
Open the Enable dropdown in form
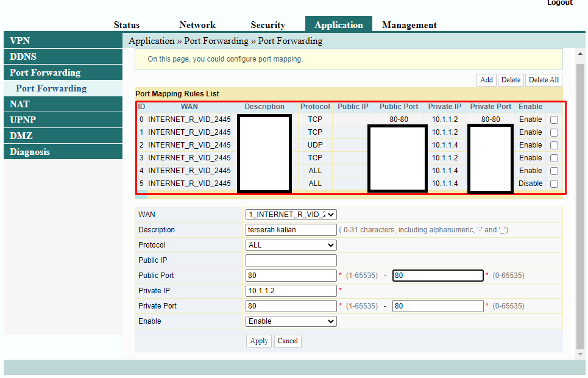pyautogui.click(x=291, y=321)
